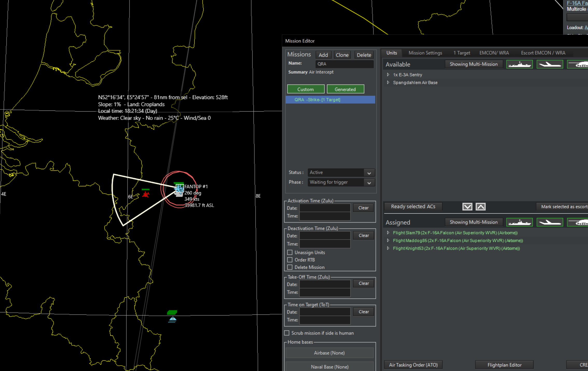Toggle Scrub mission if side is human
Image resolution: width=588 pixels, height=371 pixels.
click(x=287, y=333)
